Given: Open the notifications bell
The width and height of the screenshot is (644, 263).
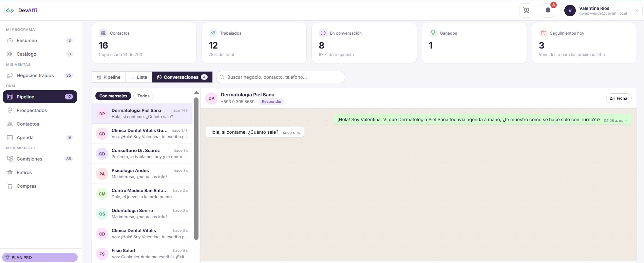Looking at the screenshot, I should 548,11.
